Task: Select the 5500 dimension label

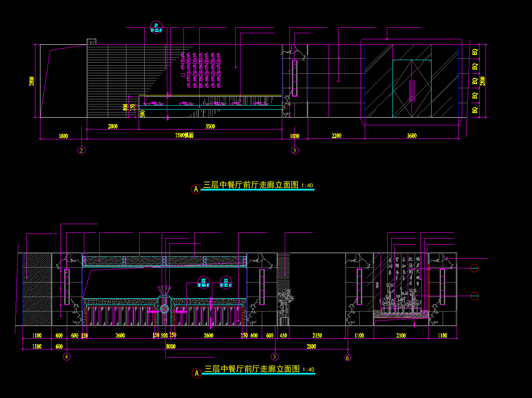Action: click(210, 126)
